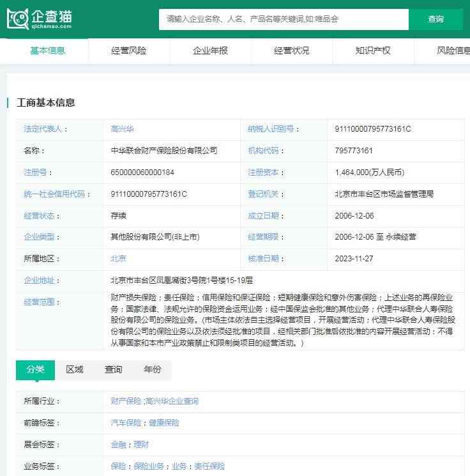Select the 知识产权 tab
This screenshot has width=470, height=476.
(373, 50)
